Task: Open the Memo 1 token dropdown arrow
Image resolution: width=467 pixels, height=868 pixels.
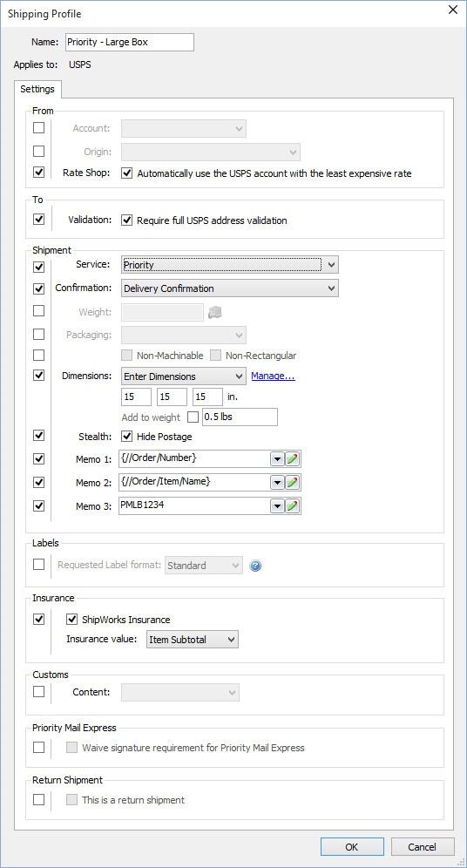Action: 277,459
